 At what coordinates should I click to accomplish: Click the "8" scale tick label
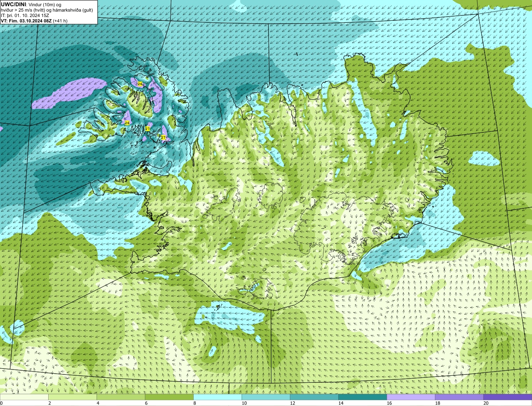[195, 403]
